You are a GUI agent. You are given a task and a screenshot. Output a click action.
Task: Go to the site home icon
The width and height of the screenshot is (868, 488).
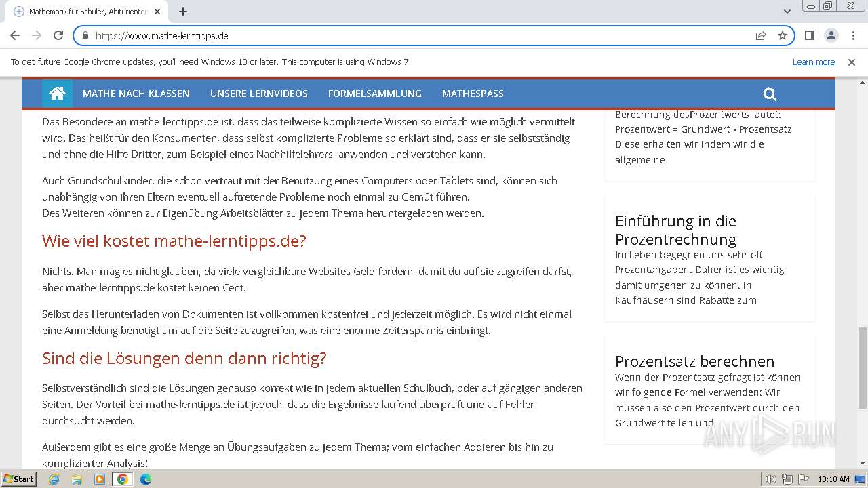[x=57, y=94]
